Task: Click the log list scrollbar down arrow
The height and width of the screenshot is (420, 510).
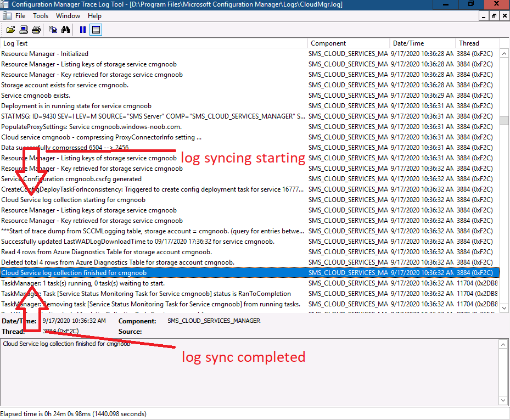Action: pos(504,308)
